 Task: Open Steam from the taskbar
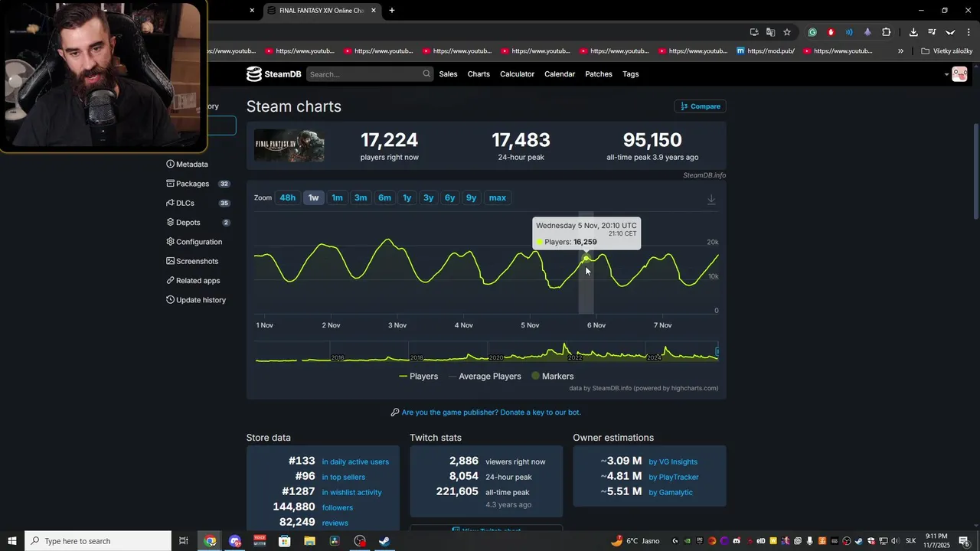click(x=384, y=541)
